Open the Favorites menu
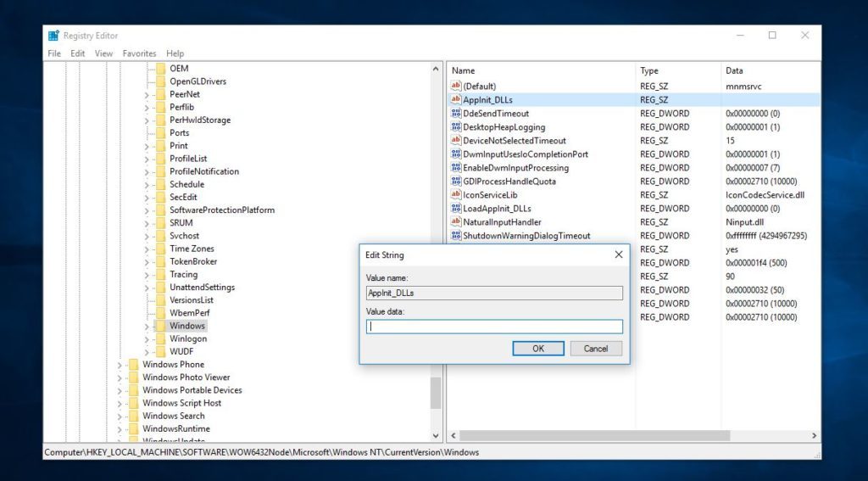Viewport: 868px width, 481px height. [140, 53]
